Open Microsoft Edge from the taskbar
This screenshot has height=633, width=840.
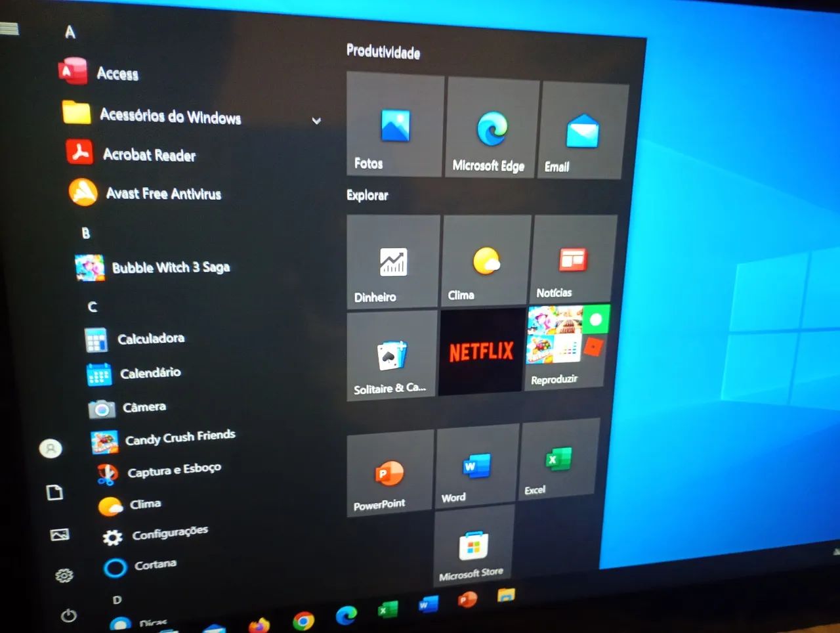click(x=346, y=615)
